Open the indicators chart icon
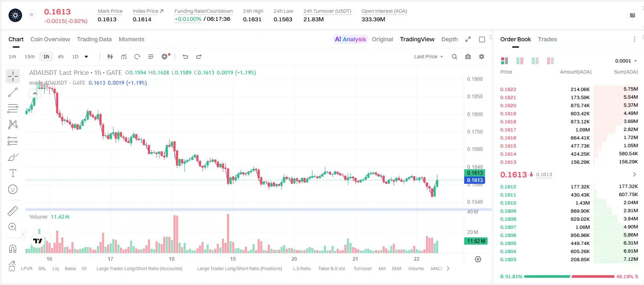Viewport: 644px width, 285px height. tap(124, 57)
